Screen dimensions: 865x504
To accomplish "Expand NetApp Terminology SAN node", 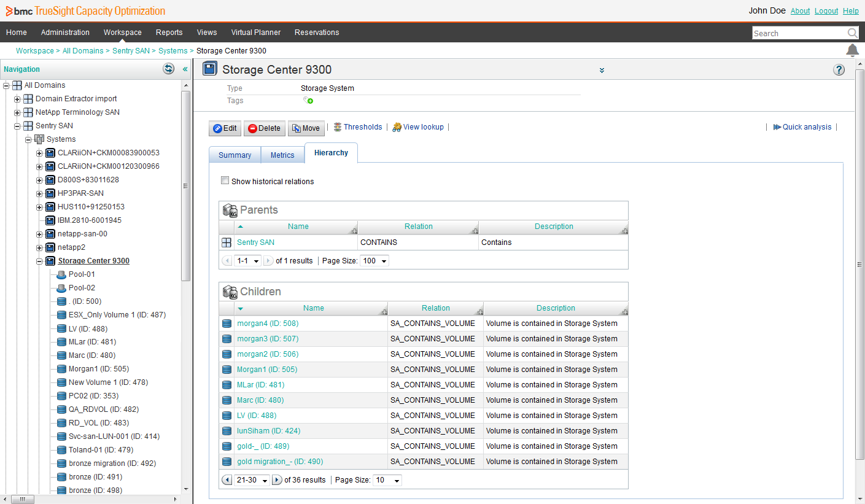I will coord(17,112).
